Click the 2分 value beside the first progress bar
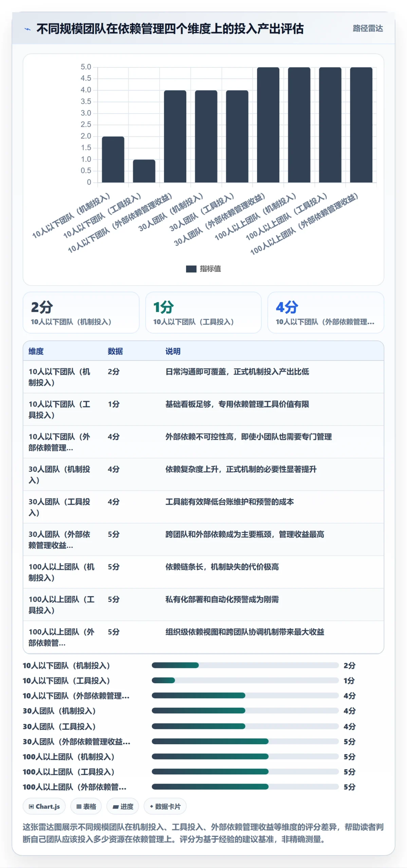Viewport: 407px width, 868px height. [349, 666]
